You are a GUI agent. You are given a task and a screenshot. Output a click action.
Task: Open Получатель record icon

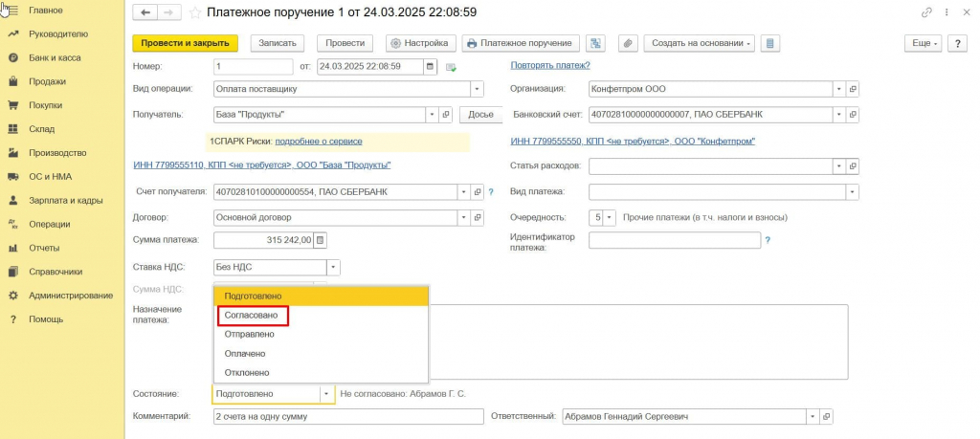(x=446, y=115)
